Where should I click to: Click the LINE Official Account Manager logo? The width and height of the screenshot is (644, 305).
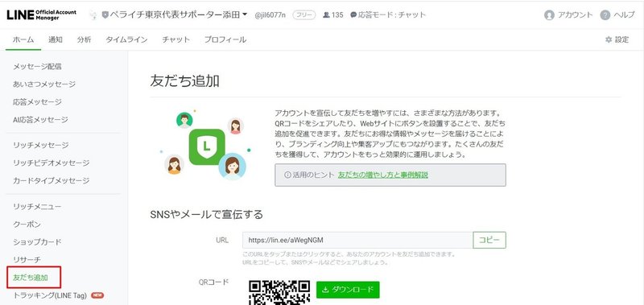[x=42, y=14]
